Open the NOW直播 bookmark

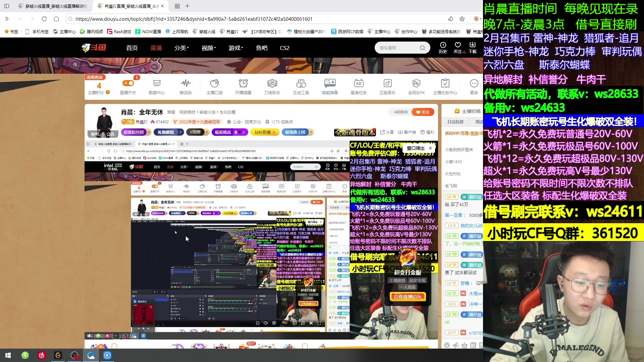click(x=148, y=32)
